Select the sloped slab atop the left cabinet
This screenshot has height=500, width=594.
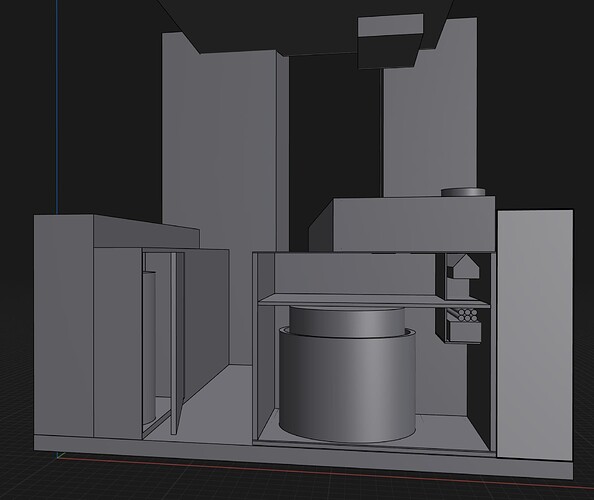pyautogui.click(x=146, y=232)
